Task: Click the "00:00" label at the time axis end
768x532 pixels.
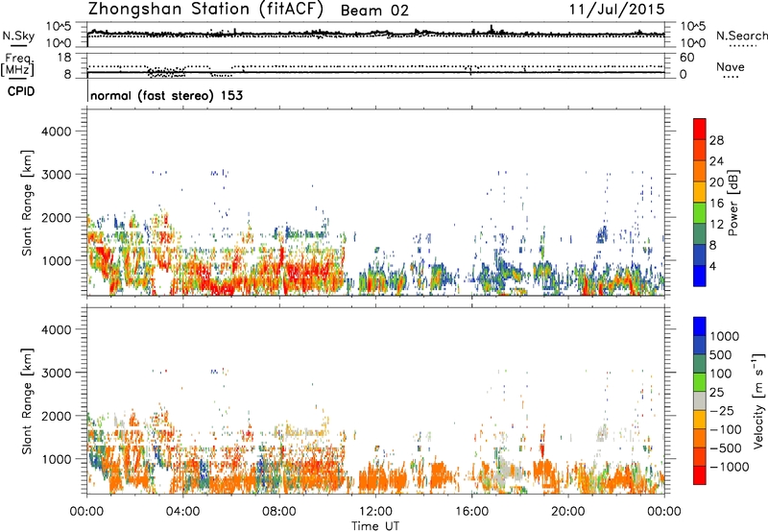Action: pyautogui.click(x=664, y=512)
